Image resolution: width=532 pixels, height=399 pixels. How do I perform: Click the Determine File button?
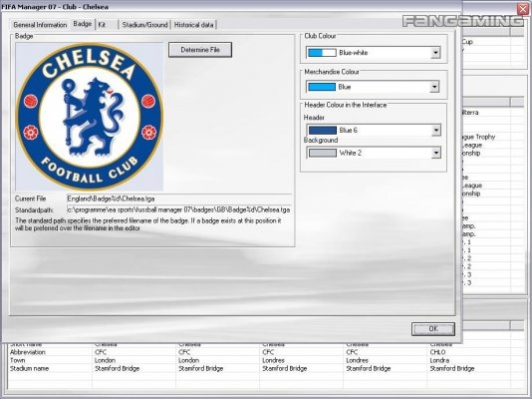point(200,50)
